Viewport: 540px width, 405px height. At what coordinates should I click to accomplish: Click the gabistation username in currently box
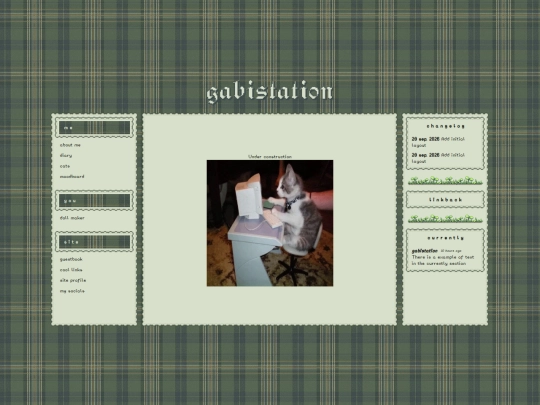click(x=425, y=251)
